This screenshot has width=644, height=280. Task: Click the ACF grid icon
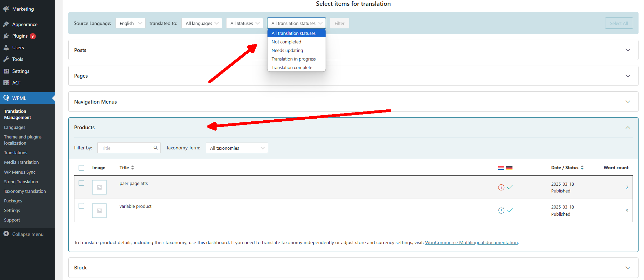6,83
